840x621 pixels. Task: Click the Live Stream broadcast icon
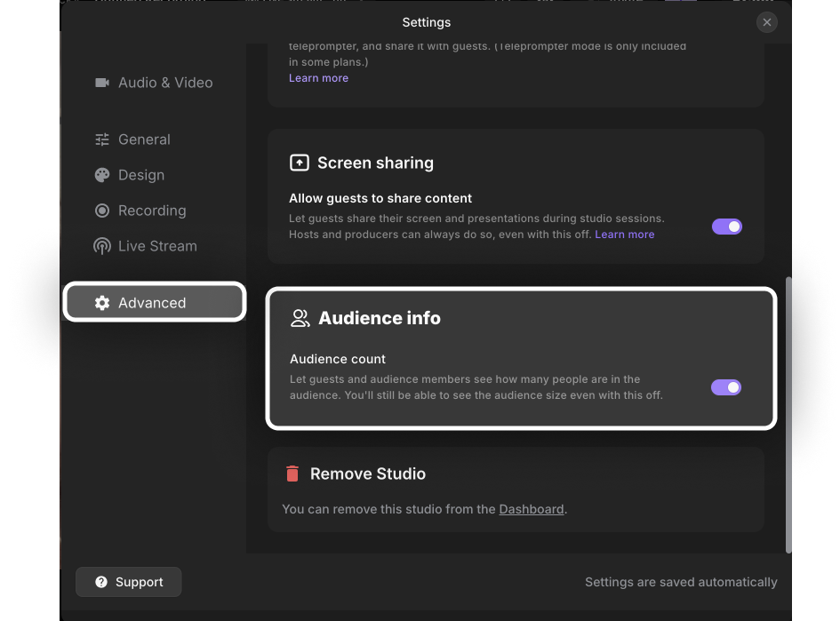102,246
